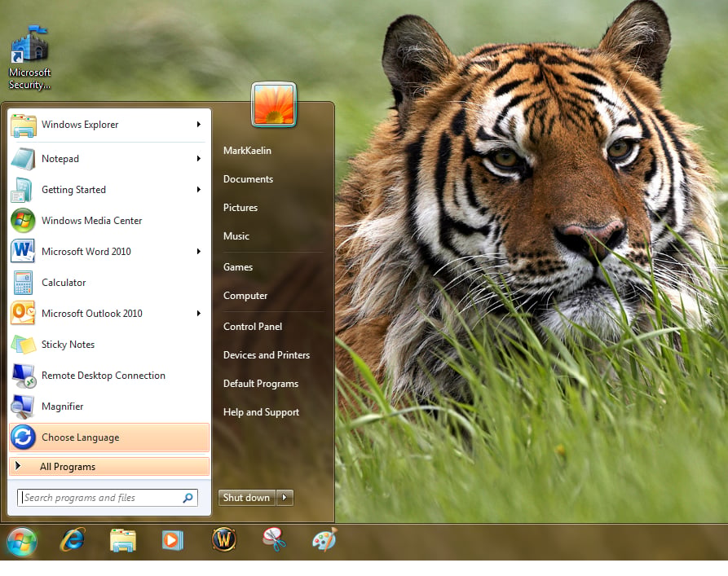Launch Paint from the taskbar
The width and height of the screenshot is (728, 576).
click(x=324, y=539)
